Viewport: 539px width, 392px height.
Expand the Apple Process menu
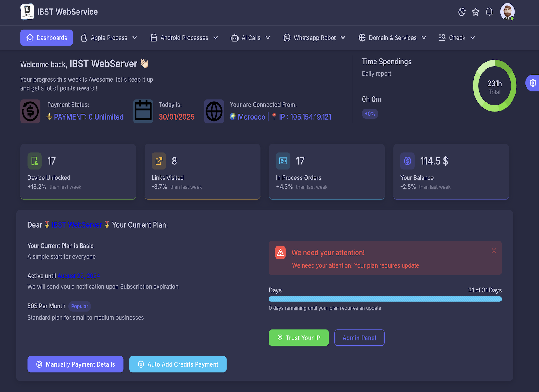pyautogui.click(x=109, y=38)
